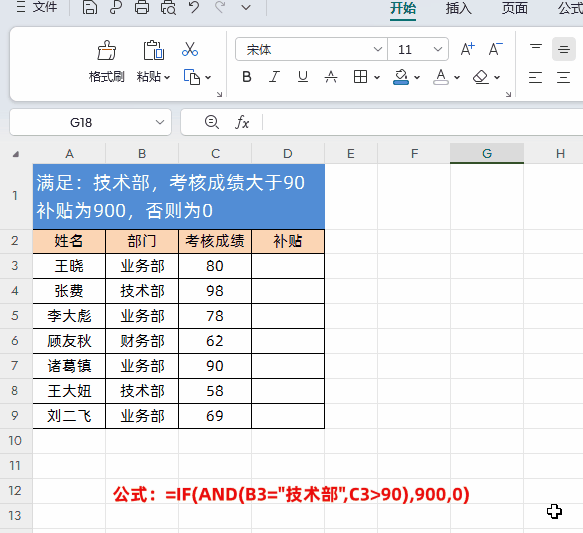Viewport: 583px width, 533px height.
Task: Click the Undo arrow
Action: tap(194, 7)
